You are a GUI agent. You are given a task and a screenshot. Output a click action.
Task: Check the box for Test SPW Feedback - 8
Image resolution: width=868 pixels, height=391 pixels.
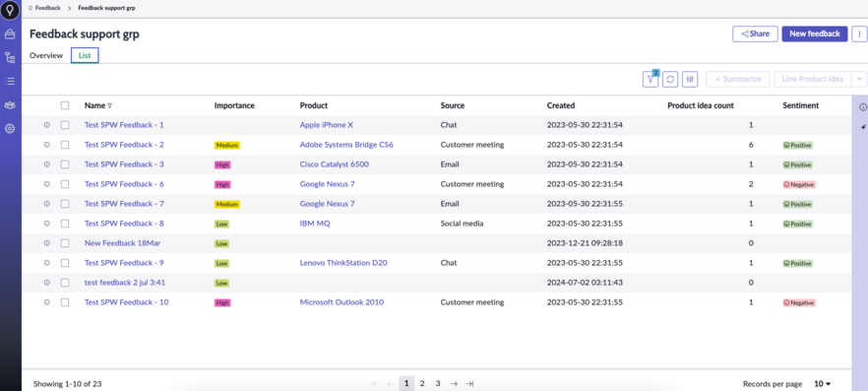(65, 224)
